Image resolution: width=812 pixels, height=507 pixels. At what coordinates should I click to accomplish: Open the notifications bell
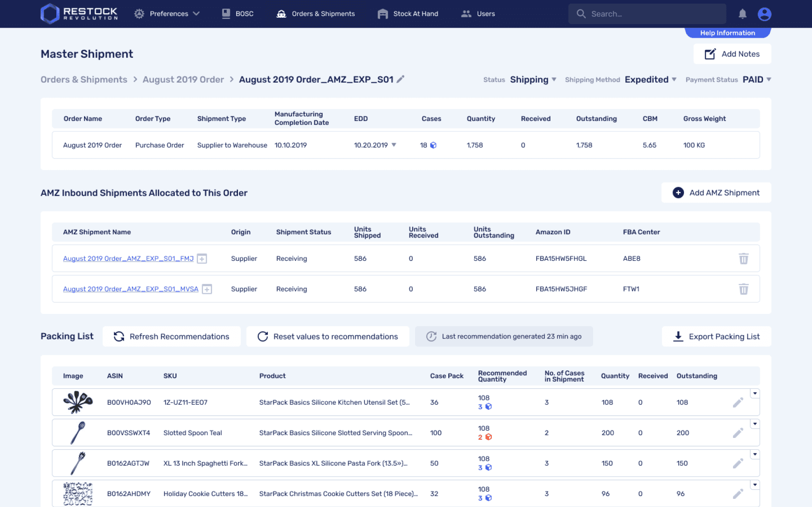[743, 14]
